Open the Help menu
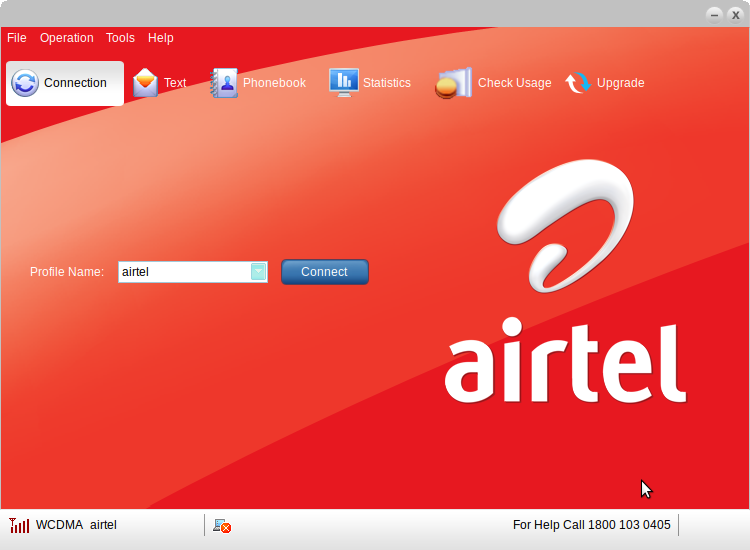Image resolution: width=750 pixels, height=550 pixels. 160,38
